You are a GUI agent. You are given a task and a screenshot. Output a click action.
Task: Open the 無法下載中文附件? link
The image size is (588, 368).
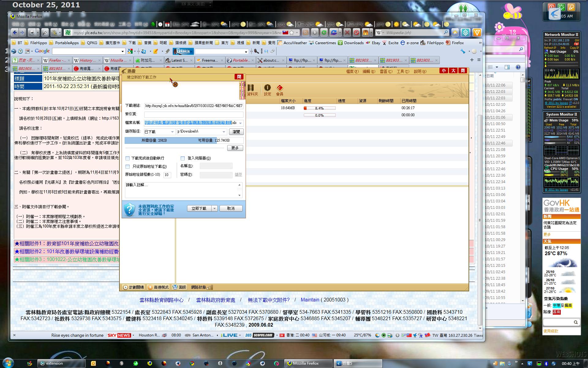point(269,300)
